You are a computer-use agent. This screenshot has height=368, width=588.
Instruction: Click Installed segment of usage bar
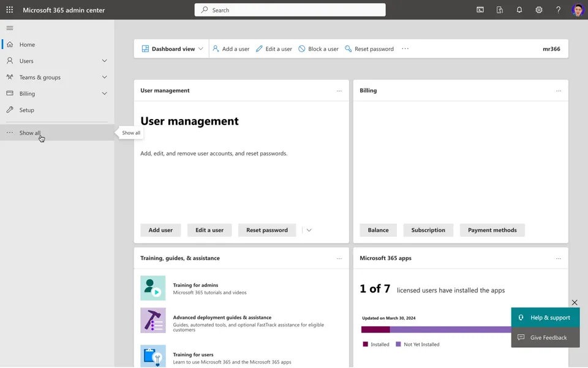point(375,330)
